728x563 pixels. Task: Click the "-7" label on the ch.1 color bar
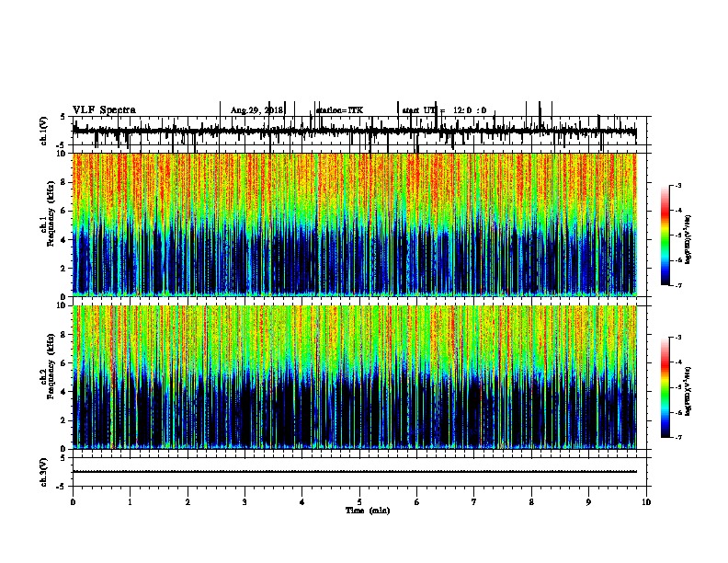(x=678, y=285)
